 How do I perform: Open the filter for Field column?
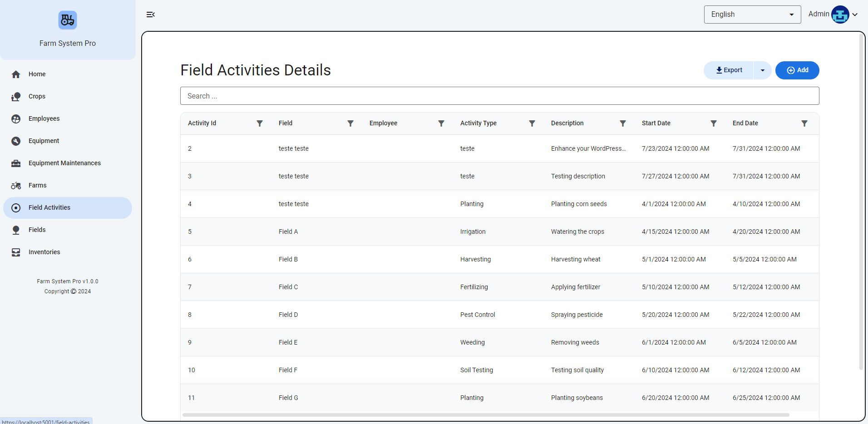tap(350, 123)
